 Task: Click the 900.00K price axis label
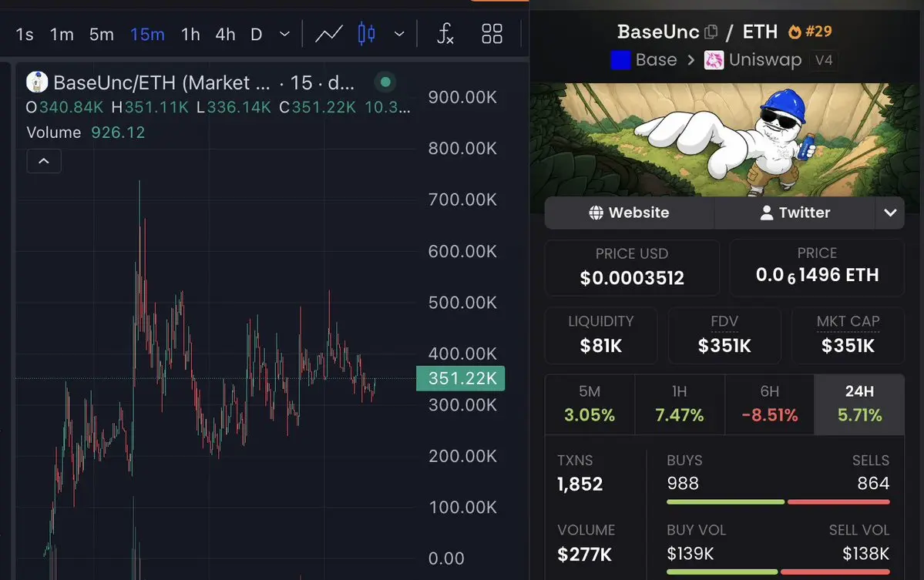[x=462, y=97]
